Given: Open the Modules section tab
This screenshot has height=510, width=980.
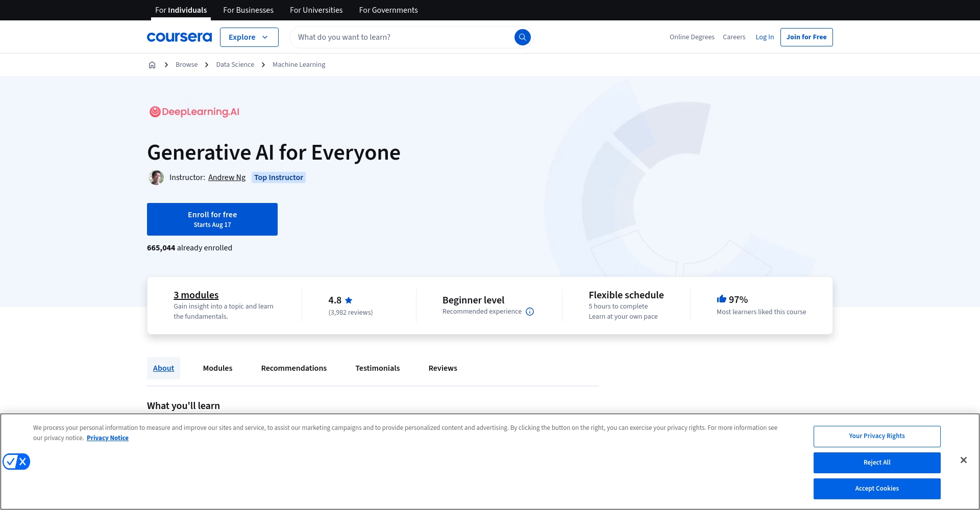Looking at the screenshot, I should coord(217,368).
